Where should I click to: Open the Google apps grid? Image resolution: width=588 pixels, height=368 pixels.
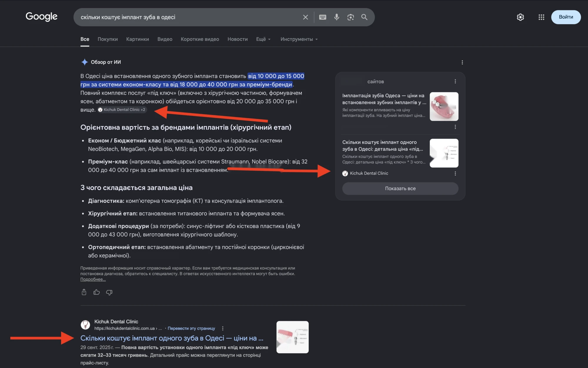(x=541, y=17)
